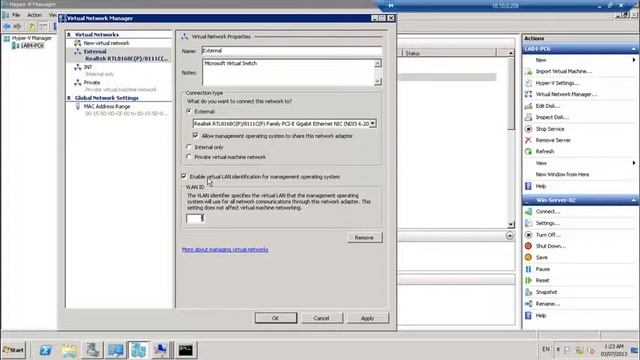Toggle Enable virtual LAN identification checkbox

coord(184,176)
